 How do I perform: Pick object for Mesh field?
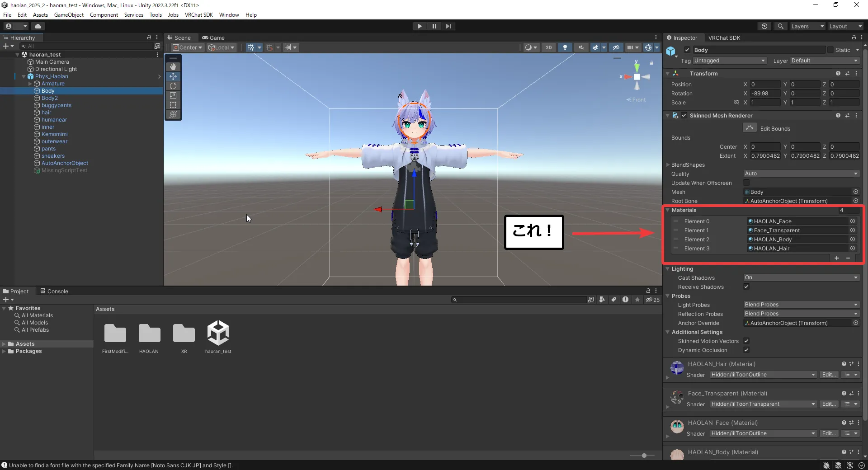click(x=855, y=192)
